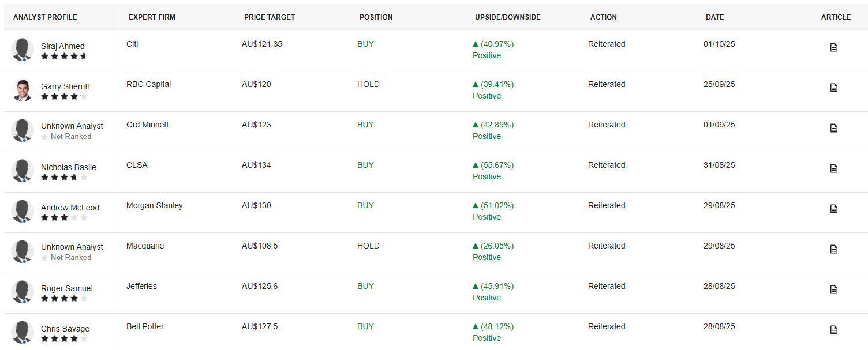This screenshot has height=350, width=868.
Task: Click Siraj Ahmed's star rating
Action: tap(63, 57)
